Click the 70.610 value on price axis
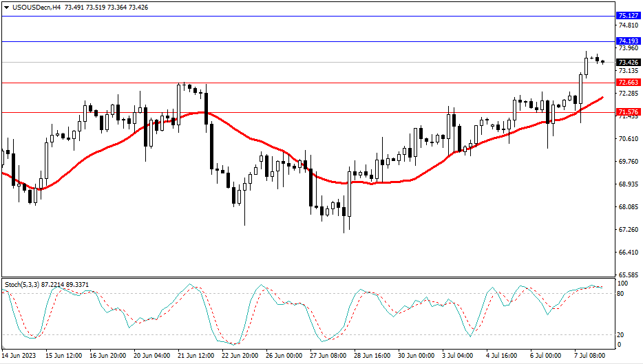Screen dimensions: 643x364 click(627, 139)
